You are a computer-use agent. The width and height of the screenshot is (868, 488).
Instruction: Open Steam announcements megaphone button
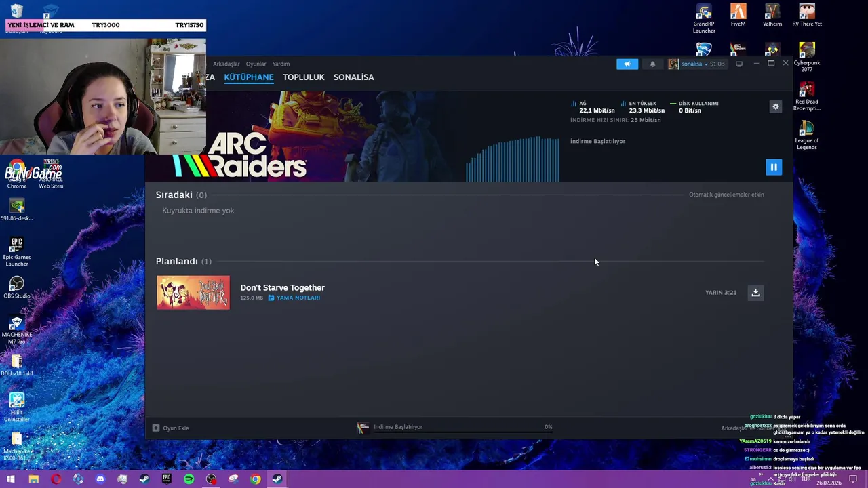(x=627, y=64)
